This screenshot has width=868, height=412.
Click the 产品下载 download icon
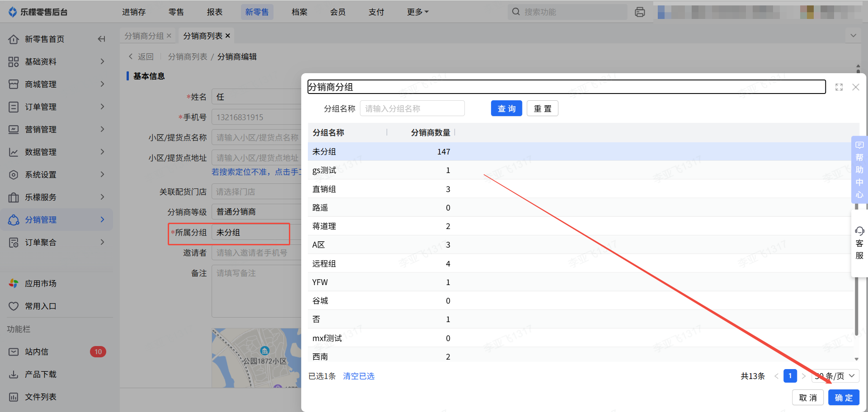coord(14,375)
